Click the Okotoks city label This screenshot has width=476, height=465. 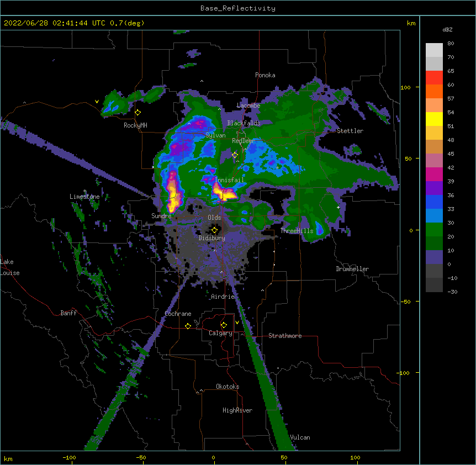pyautogui.click(x=228, y=387)
